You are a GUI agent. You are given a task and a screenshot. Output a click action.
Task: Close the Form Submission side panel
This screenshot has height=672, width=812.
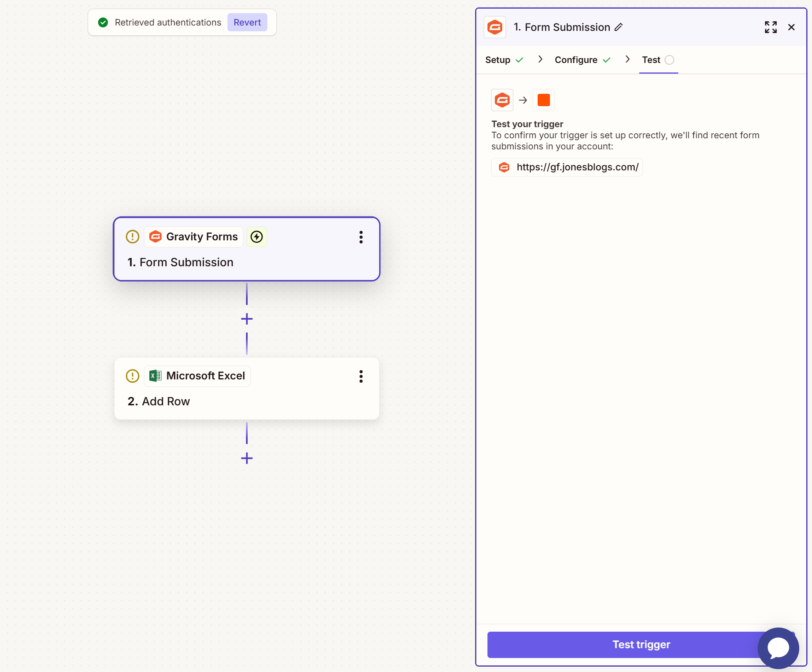pyautogui.click(x=791, y=27)
